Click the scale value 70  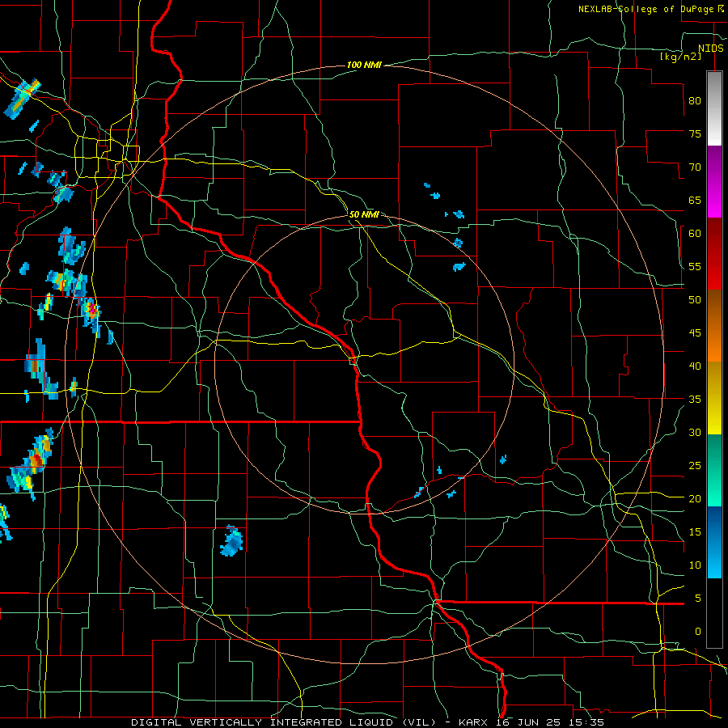click(695, 167)
